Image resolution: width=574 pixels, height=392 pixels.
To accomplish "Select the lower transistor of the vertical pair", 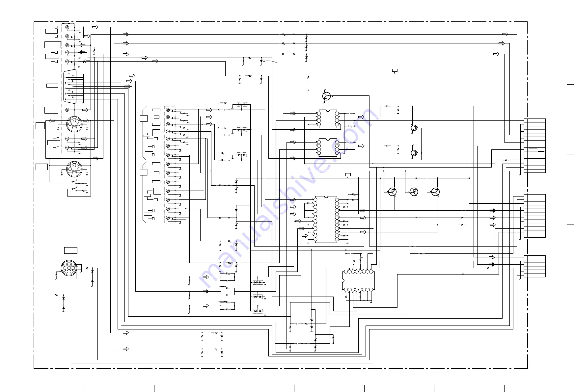I will [x=414, y=153].
